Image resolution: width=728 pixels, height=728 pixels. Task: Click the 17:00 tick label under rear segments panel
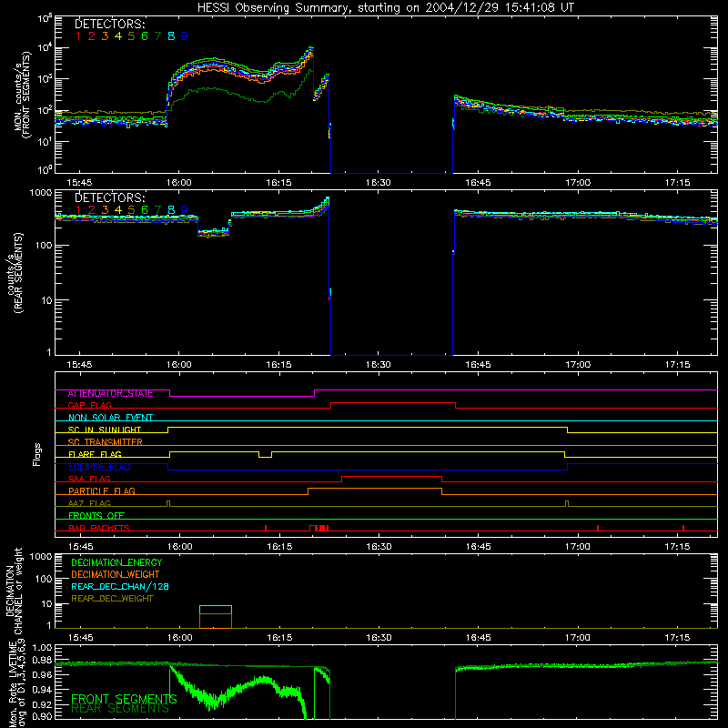click(x=578, y=365)
